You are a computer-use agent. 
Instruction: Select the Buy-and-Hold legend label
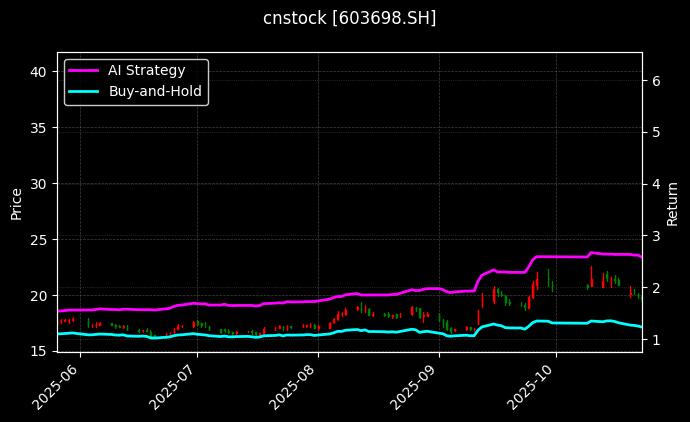156,91
